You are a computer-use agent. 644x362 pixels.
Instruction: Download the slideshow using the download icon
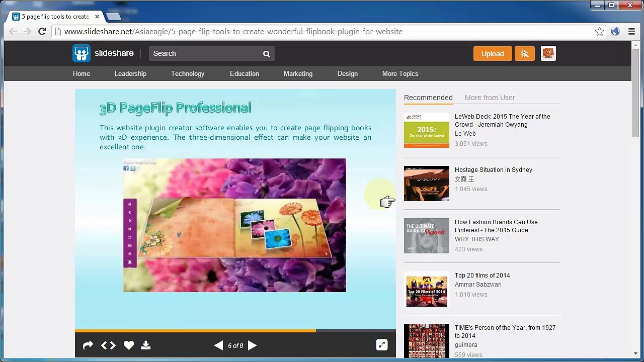point(146,345)
